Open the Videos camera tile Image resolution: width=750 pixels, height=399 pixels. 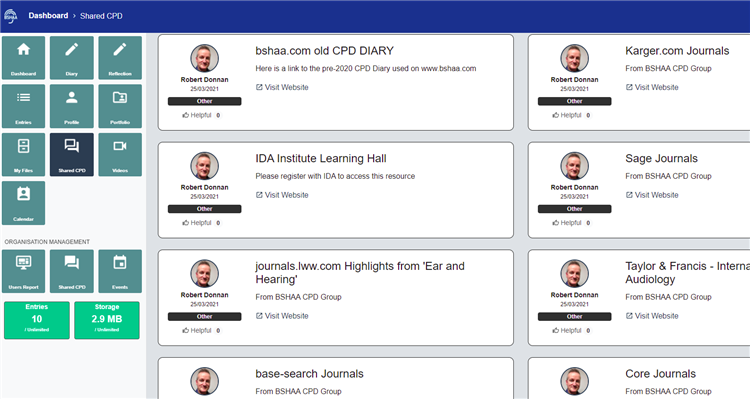click(120, 155)
